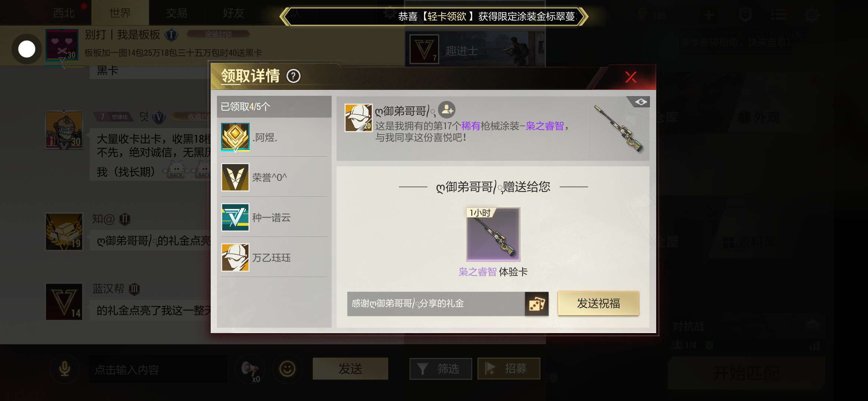Image resolution: width=868 pixels, height=401 pixels.
Task: Click the 招募 recruit button
Action: 509,369
